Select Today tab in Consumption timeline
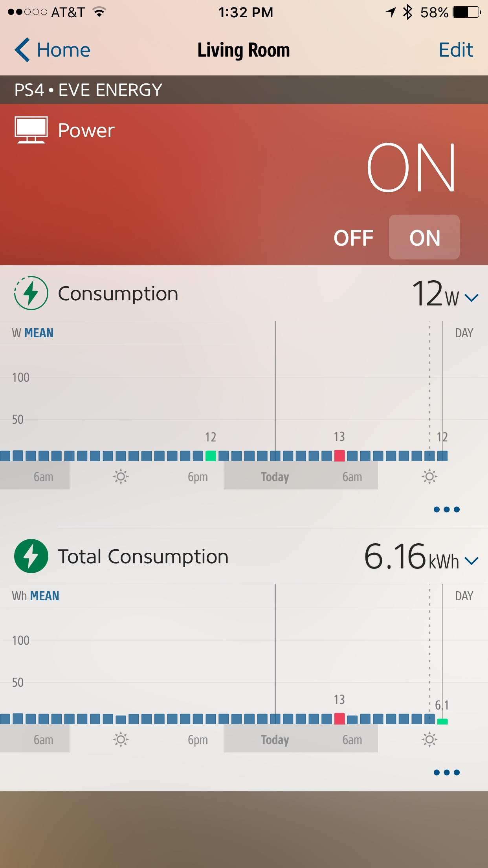The image size is (488, 868). click(x=275, y=477)
